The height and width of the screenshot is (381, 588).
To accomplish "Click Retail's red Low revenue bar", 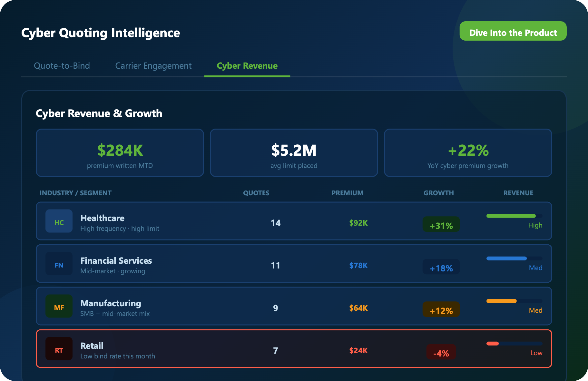I will tap(493, 344).
